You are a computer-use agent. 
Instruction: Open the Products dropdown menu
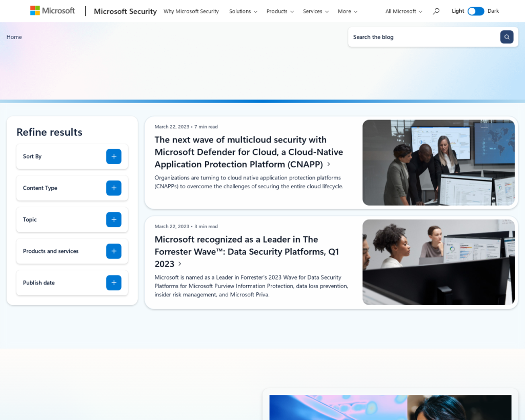[280, 11]
